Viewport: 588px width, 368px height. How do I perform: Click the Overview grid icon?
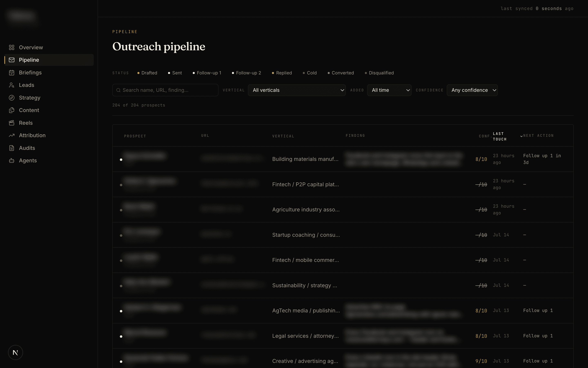[12, 47]
